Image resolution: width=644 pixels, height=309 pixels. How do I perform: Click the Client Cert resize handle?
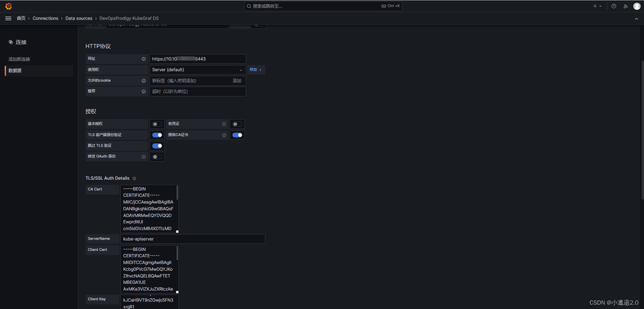tap(177, 292)
